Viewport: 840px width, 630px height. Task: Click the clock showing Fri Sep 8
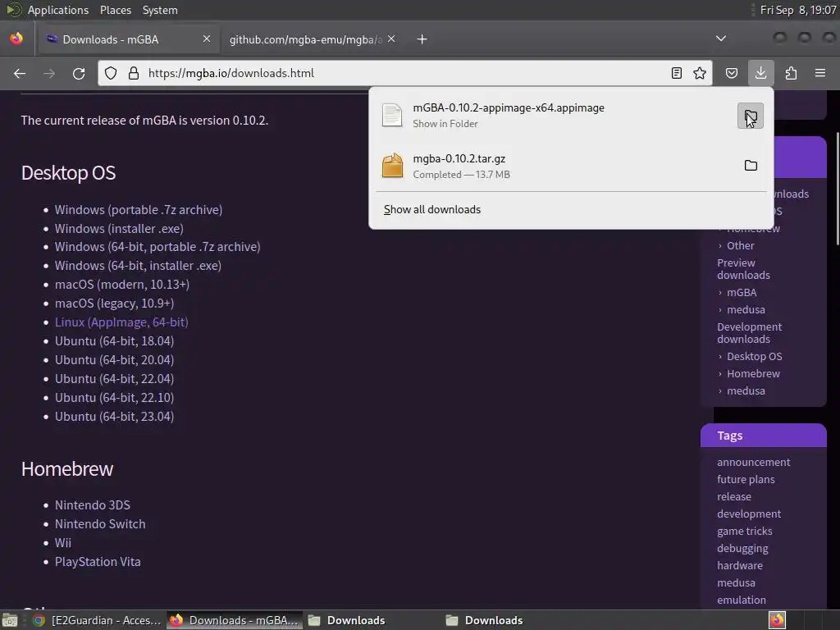click(797, 10)
